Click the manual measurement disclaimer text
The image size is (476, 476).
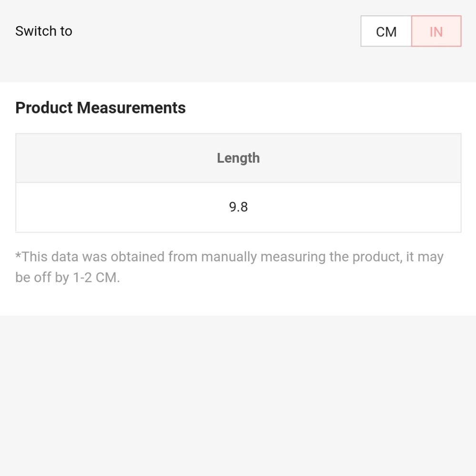tap(229, 267)
